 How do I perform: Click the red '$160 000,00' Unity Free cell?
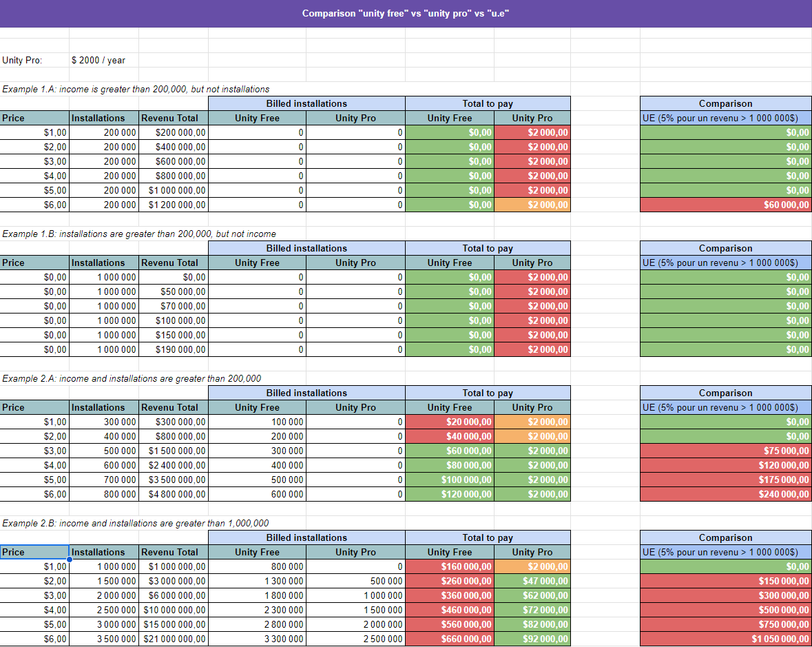[450, 566]
